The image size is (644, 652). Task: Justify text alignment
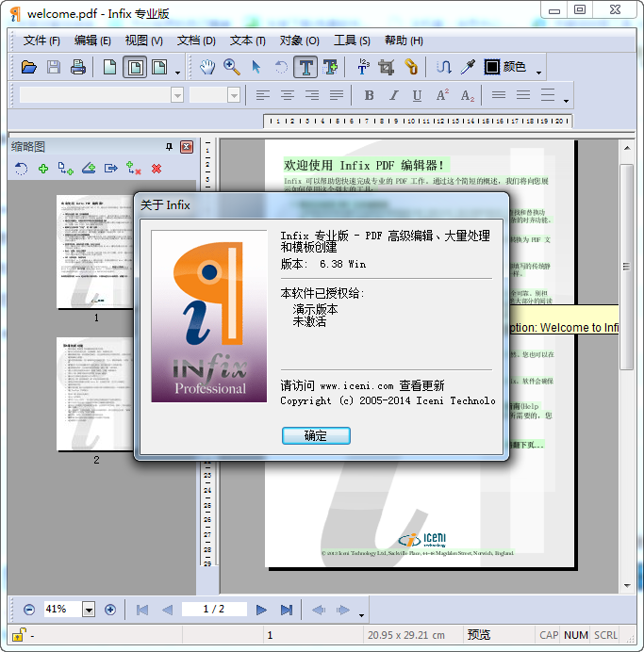pyautogui.click(x=337, y=95)
